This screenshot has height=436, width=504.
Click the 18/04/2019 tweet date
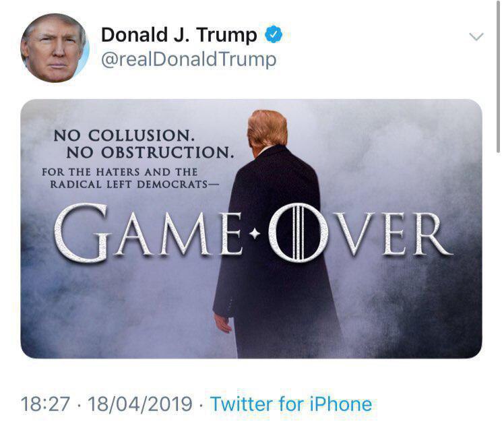point(140,404)
